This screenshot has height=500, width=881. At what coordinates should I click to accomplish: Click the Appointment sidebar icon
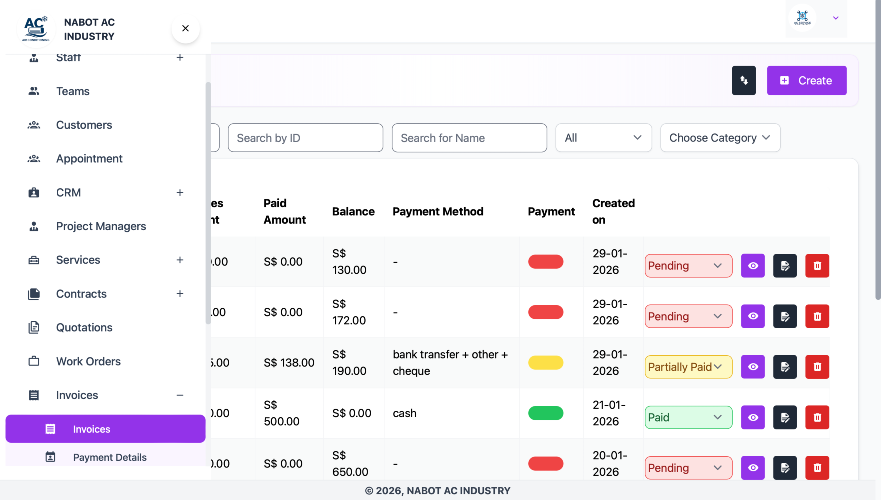[x=34, y=158]
